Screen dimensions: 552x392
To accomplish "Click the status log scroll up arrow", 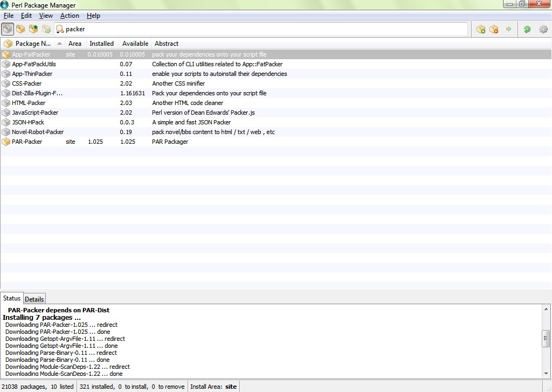I will pyautogui.click(x=546, y=310).
